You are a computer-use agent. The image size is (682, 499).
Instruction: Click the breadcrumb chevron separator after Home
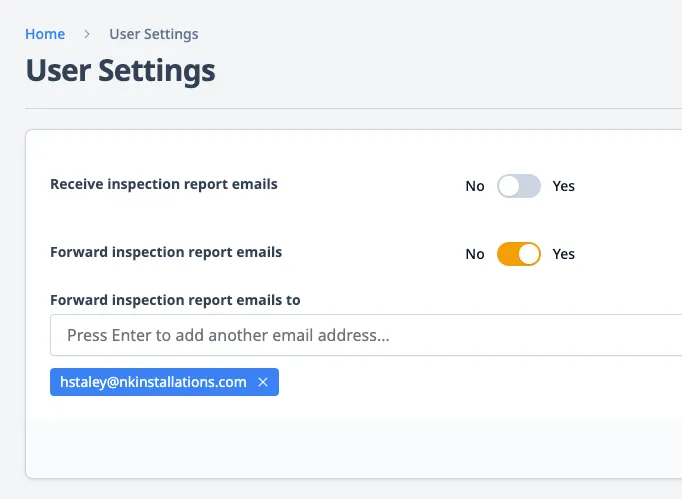tap(87, 34)
